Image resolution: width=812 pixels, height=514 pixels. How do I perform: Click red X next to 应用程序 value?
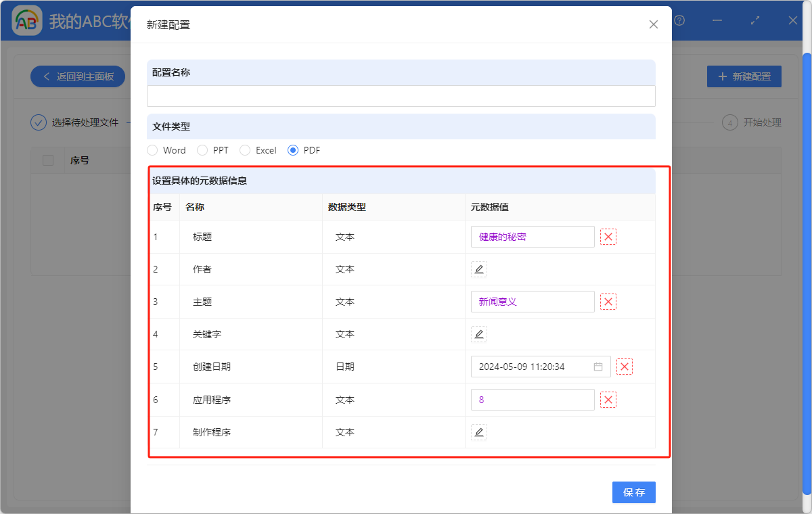(608, 400)
